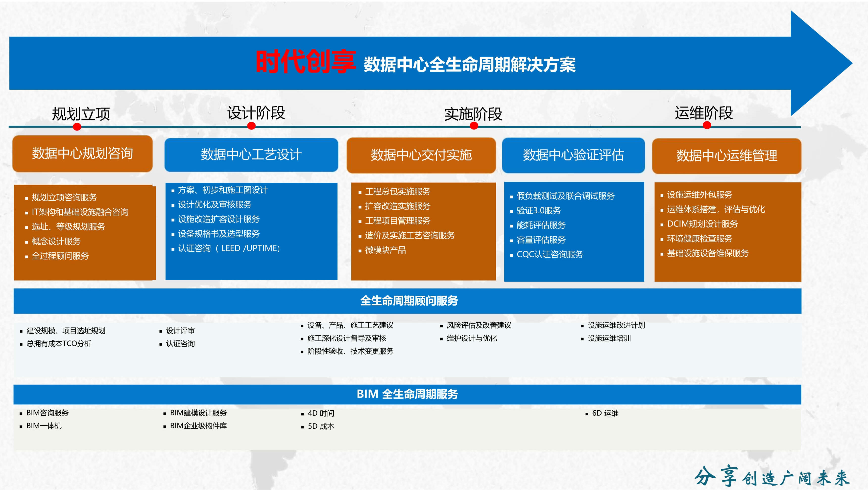Click IT架构和基础设施融合咨询 item
The image size is (868, 490).
point(80,212)
